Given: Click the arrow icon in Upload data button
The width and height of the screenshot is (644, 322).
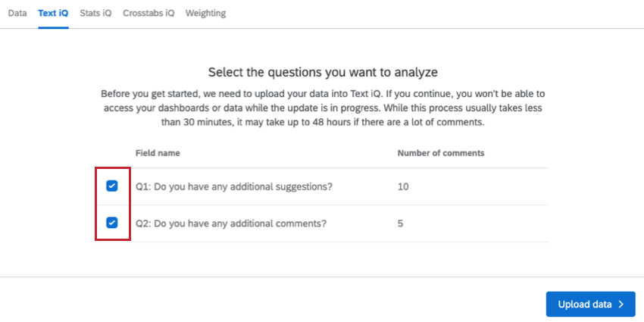Looking at the screenshot, I should [x=621, y=305].
